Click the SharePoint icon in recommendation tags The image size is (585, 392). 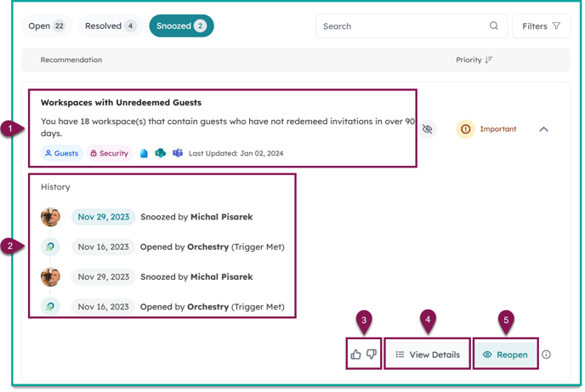[161, 154]
